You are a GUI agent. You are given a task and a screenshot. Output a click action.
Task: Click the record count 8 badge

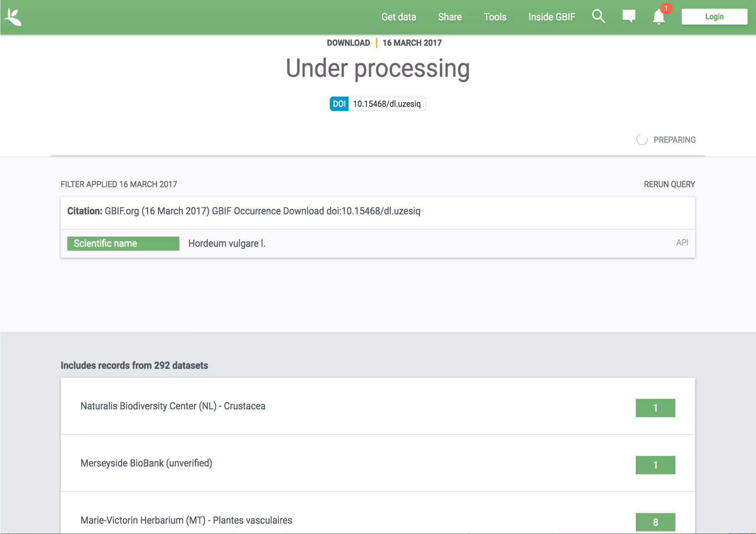pyautogui.click(x=655, y=522)
